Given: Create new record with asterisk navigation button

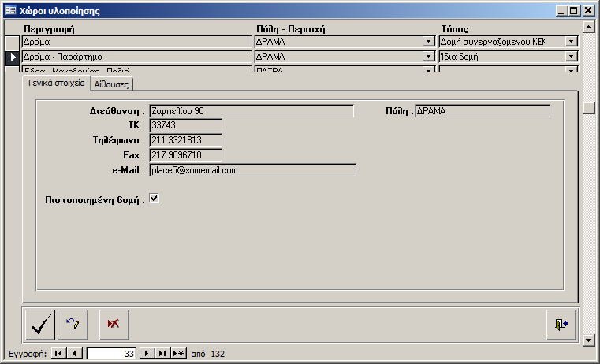Looking at the screenshot, I should pos(178,355).
